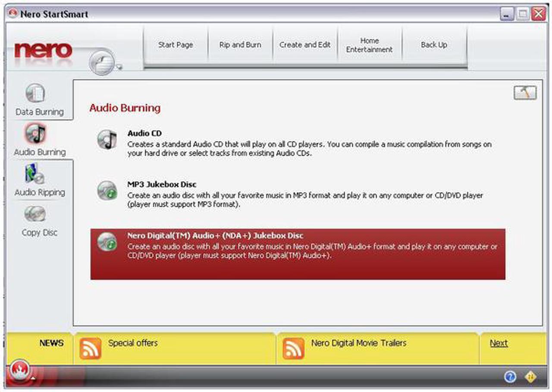
Task: Click the Audio CD description text
Action: pyautogui.click(x=310, y=149)
